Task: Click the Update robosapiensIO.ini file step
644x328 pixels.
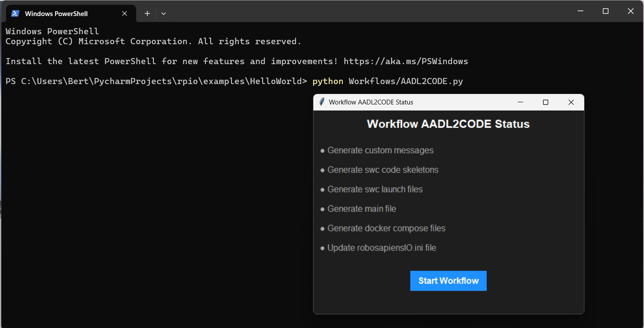Action: click(381, 248)
